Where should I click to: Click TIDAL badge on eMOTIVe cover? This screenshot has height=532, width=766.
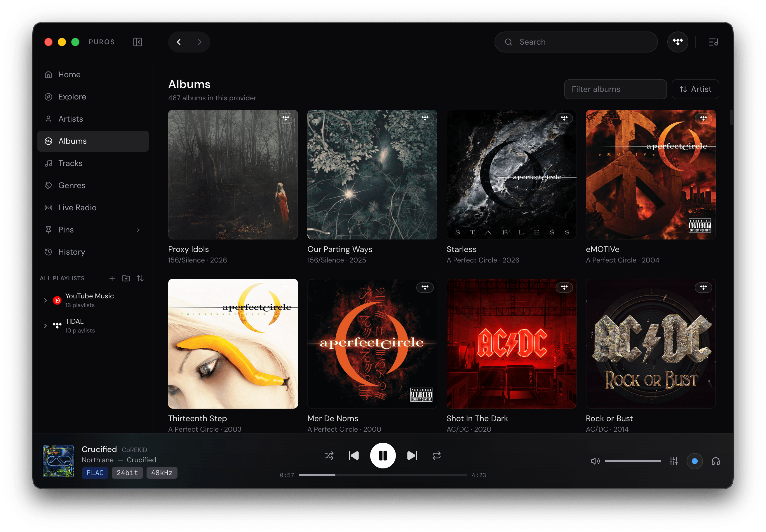703,118
